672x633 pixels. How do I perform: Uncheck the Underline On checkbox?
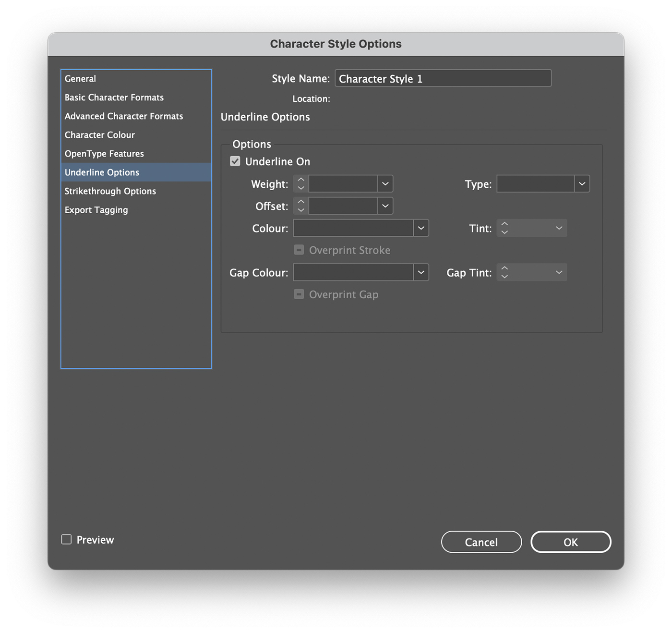coord(235,161)
